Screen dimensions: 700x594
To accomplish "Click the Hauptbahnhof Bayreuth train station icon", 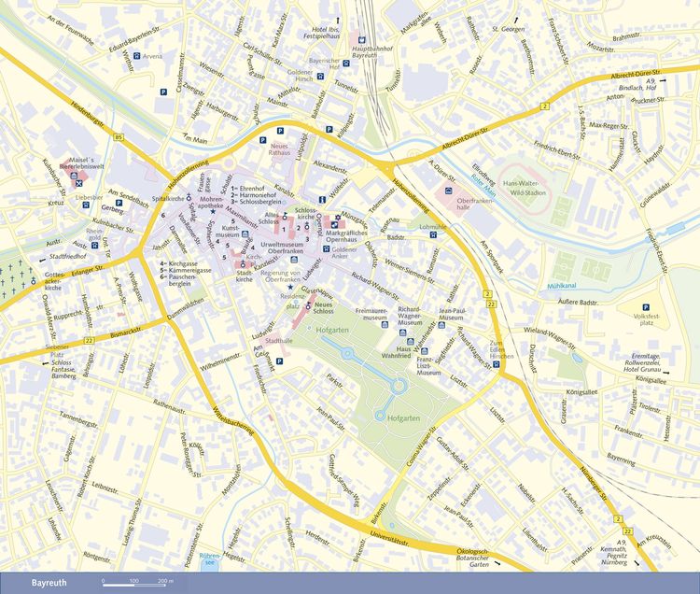I will point(362,40).
